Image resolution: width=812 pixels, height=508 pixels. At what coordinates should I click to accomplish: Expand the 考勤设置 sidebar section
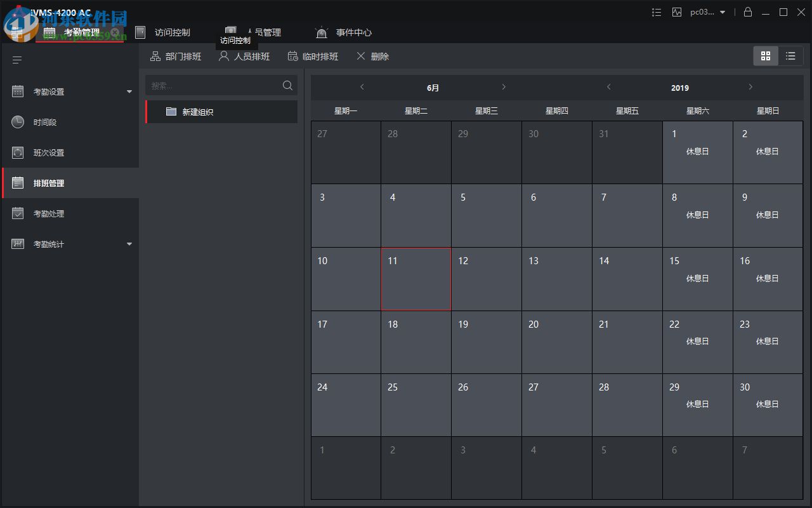point(70,91)
